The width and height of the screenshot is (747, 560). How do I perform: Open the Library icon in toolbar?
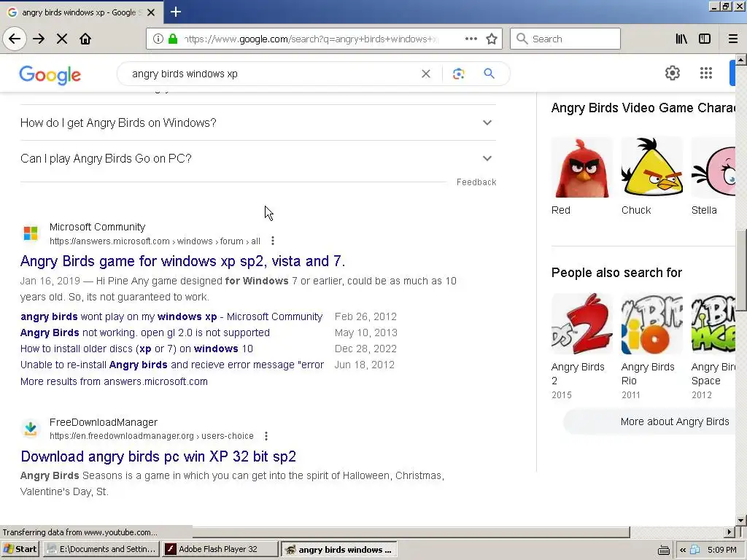(681, 39)
